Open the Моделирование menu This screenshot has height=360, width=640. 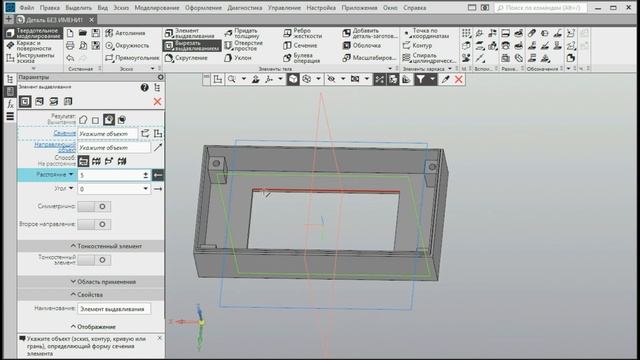click(x=157, y=8)
